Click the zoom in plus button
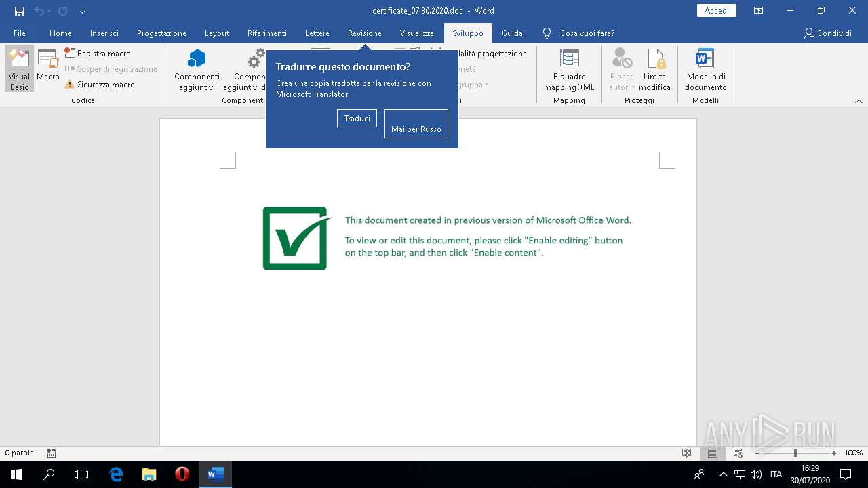Screen dimensions: 868x488 [834, 453]
